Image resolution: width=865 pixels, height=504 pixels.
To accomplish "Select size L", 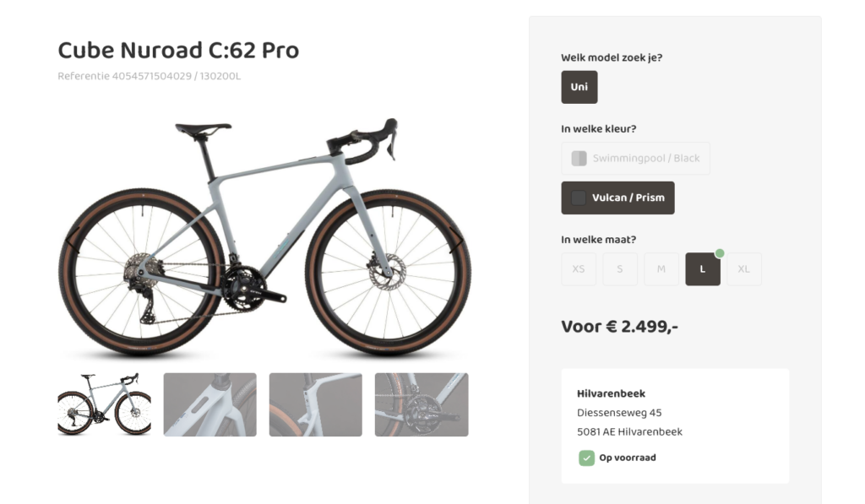I will click(x=702, y=269).
